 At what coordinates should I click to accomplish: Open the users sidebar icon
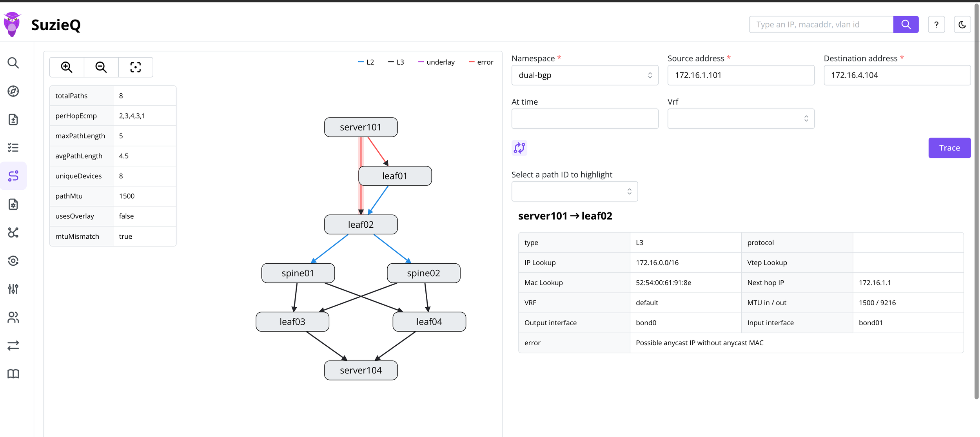pos(13,317)
